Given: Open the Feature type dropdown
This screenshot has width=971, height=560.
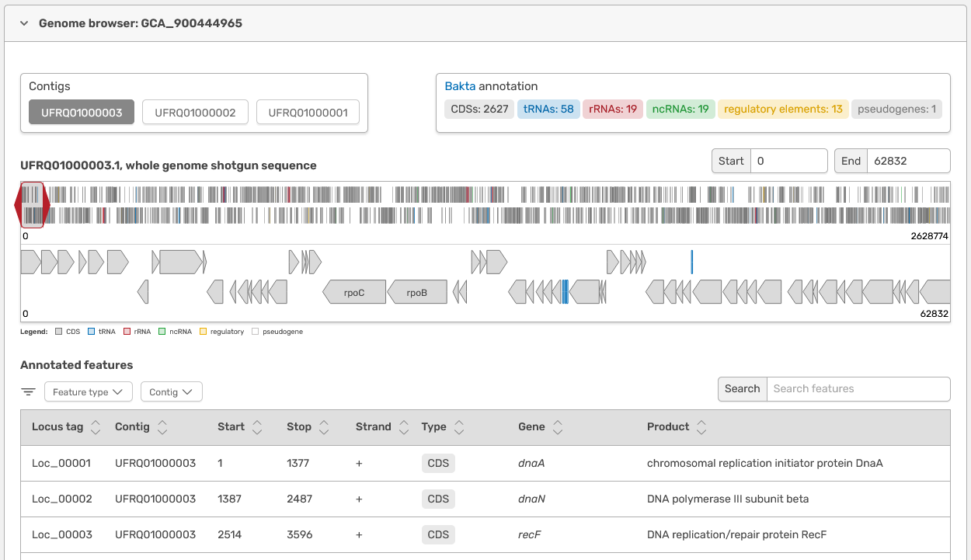Looking at the screenshot, I should [x=88, y=392].
